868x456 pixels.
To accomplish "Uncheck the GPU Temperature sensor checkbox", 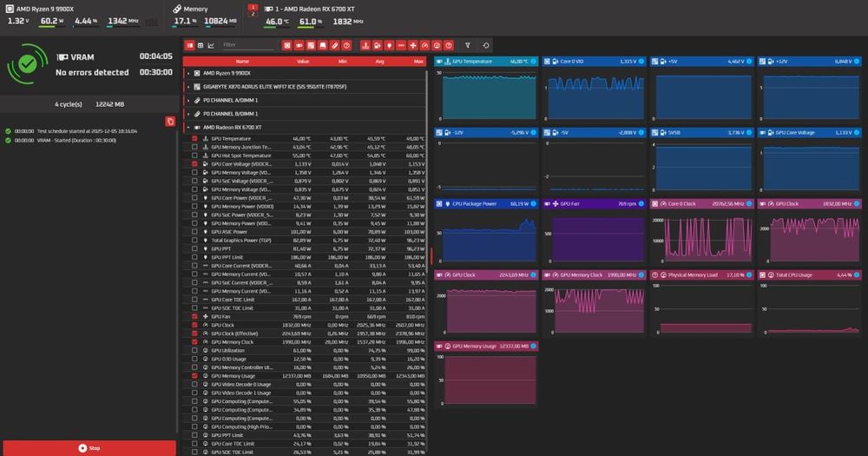I will pyautogui.click(x=194, y=138).
